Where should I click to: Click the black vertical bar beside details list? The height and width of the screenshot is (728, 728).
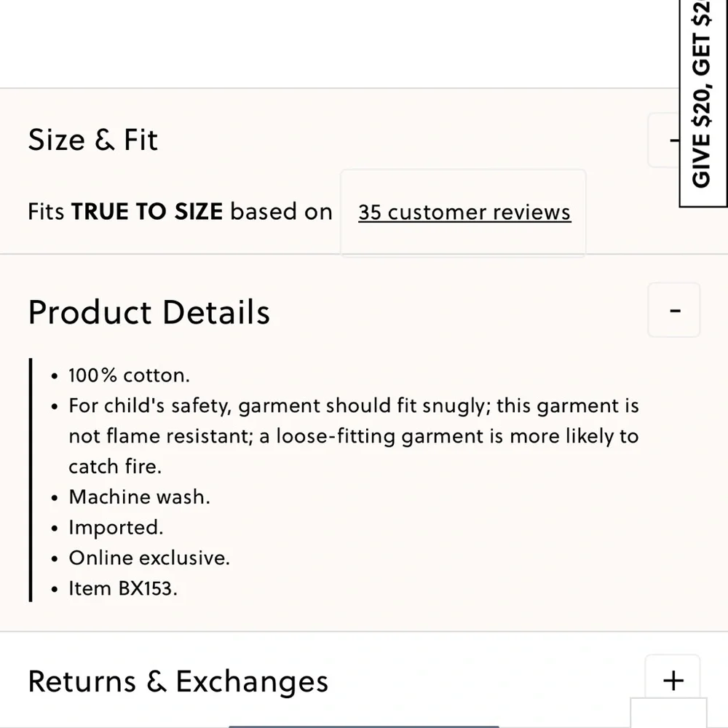(x=31, y=480)
